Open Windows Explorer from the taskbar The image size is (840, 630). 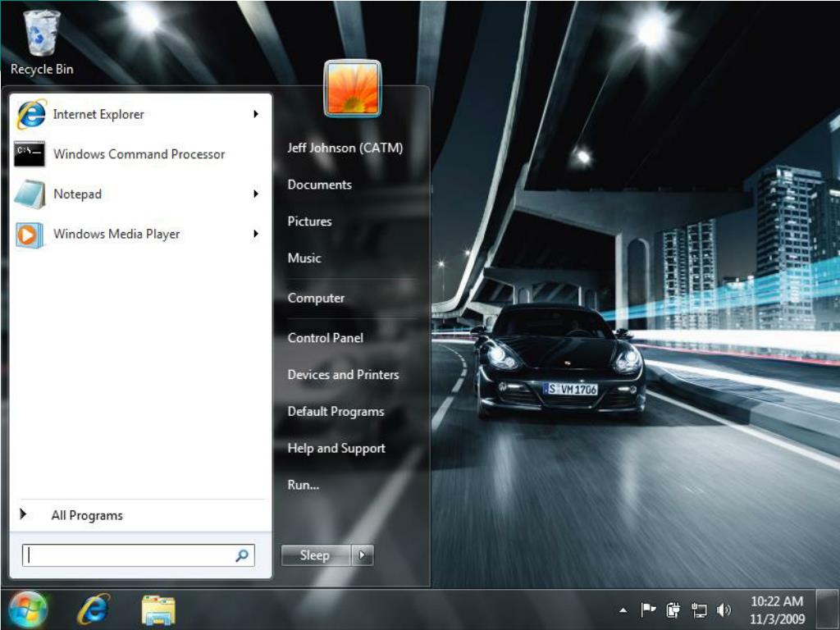[x=158, y=609]
